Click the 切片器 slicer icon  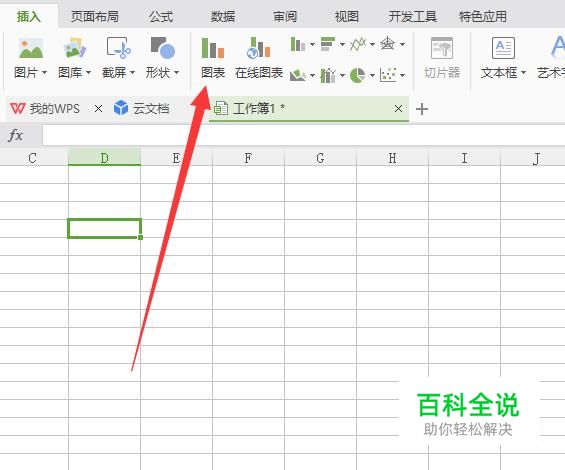coord(442,48)
